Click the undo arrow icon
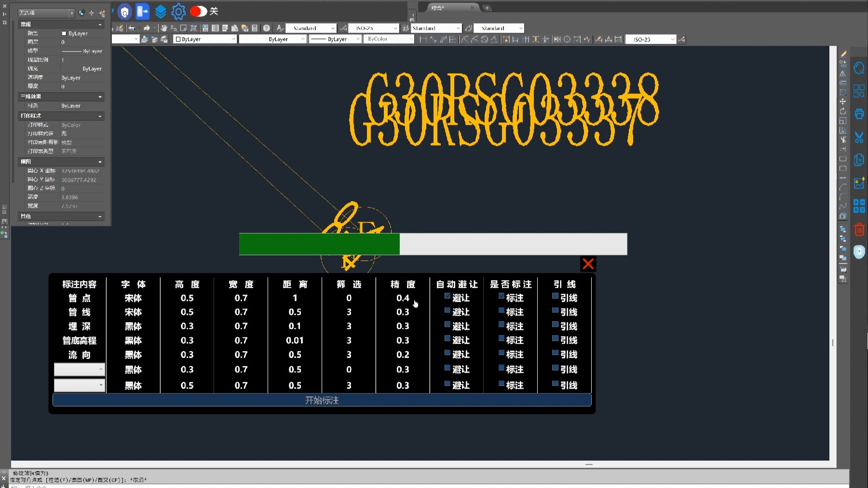 click(132, 28)
